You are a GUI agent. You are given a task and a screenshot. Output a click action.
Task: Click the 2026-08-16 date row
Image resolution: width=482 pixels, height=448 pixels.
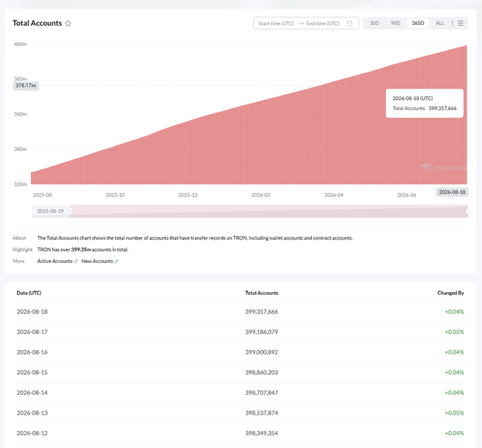(x=240, y=352)
